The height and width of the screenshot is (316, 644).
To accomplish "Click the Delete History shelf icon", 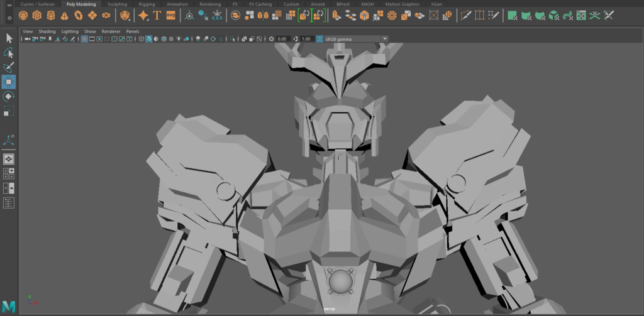I will click(x=203, y=16).
